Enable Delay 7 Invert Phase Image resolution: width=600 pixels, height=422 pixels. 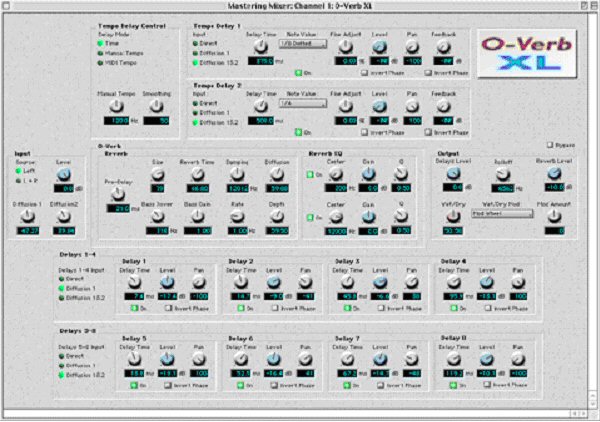(380, 385)
